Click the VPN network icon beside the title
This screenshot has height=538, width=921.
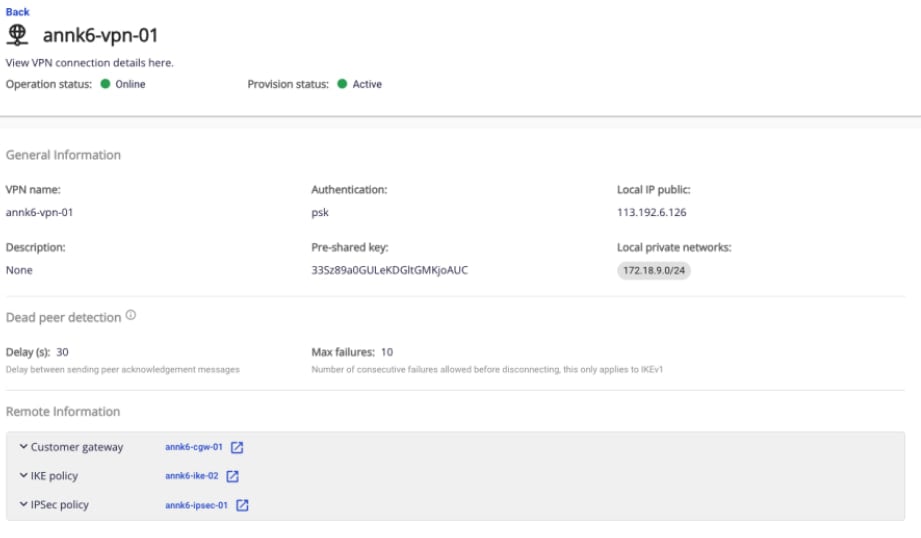[x=17, y=35]
